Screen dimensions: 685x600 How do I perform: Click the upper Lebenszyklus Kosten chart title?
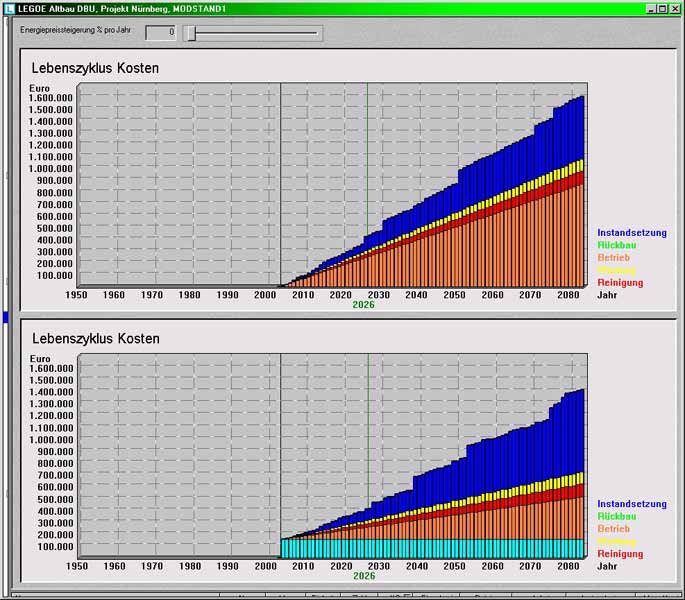[x=96, y=68]
